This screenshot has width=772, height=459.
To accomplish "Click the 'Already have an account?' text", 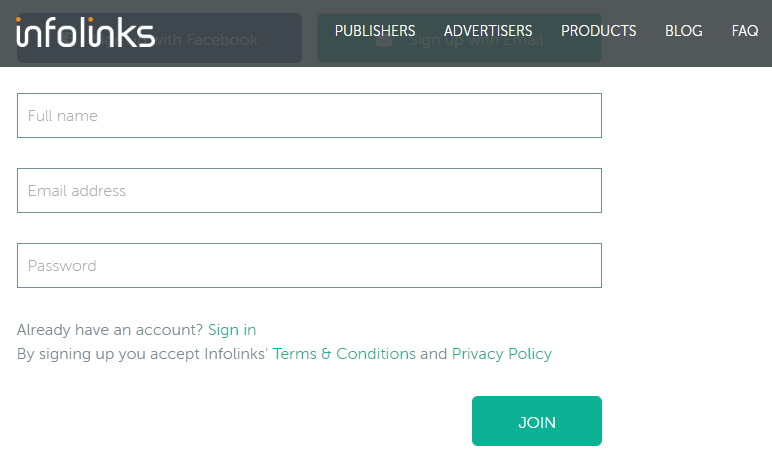I will tap(110, 330).
